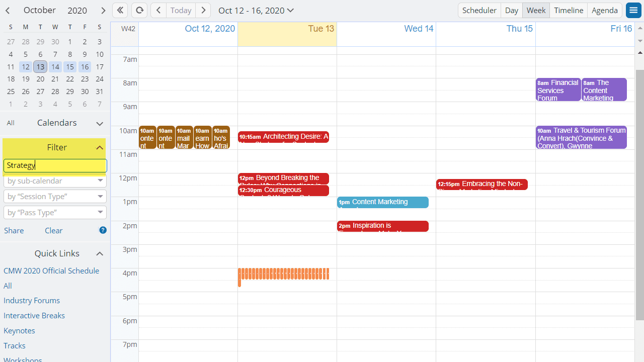Go to previous week arrow in toolbar

(x=158, y=10)
